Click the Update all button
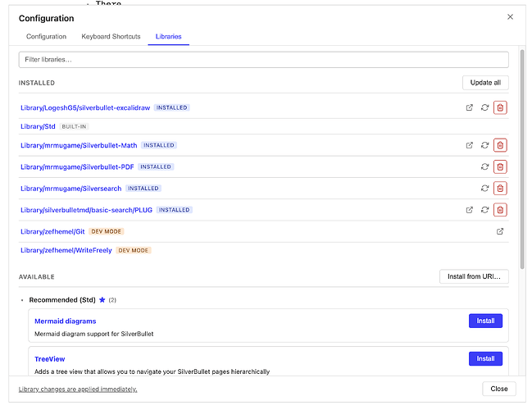Image resolution: width=532 pixels, height=410 pixels. coord(485,83)
